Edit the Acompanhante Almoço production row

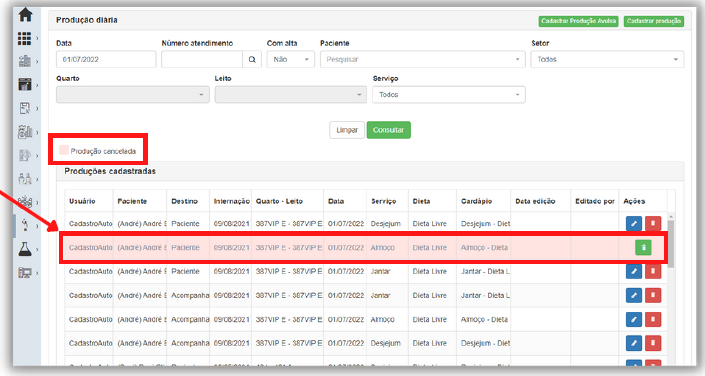tap(634, 319)
